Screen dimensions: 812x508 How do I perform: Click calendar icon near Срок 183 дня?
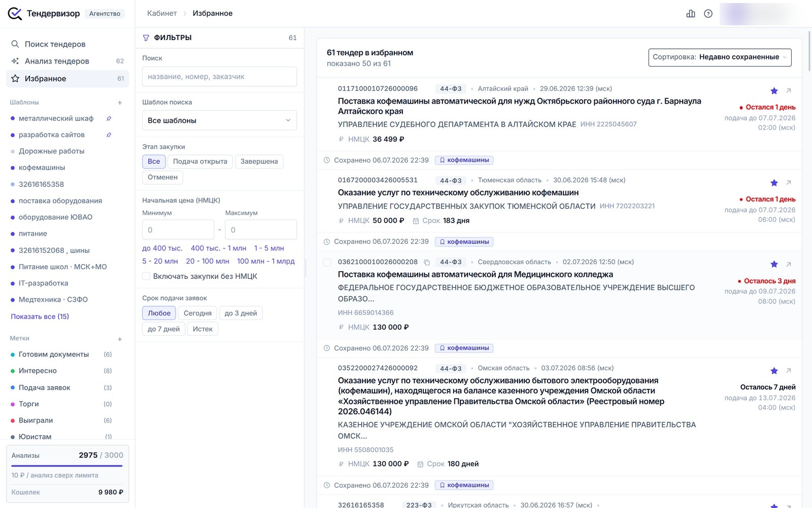(x=416, y=221)
